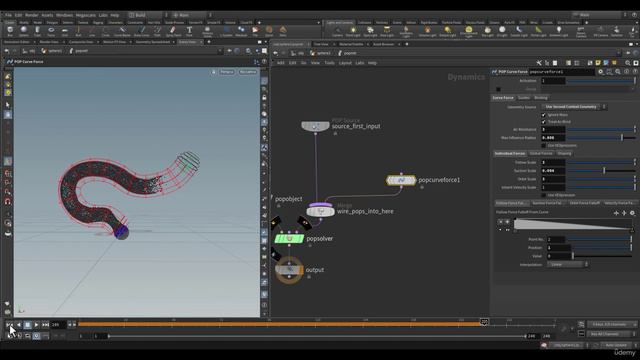Toggle Use VEXpression under Inherit Velocity Scale
Image resolution: width=640 pixels, height=360 pixels.
click(x=543, y=196)
